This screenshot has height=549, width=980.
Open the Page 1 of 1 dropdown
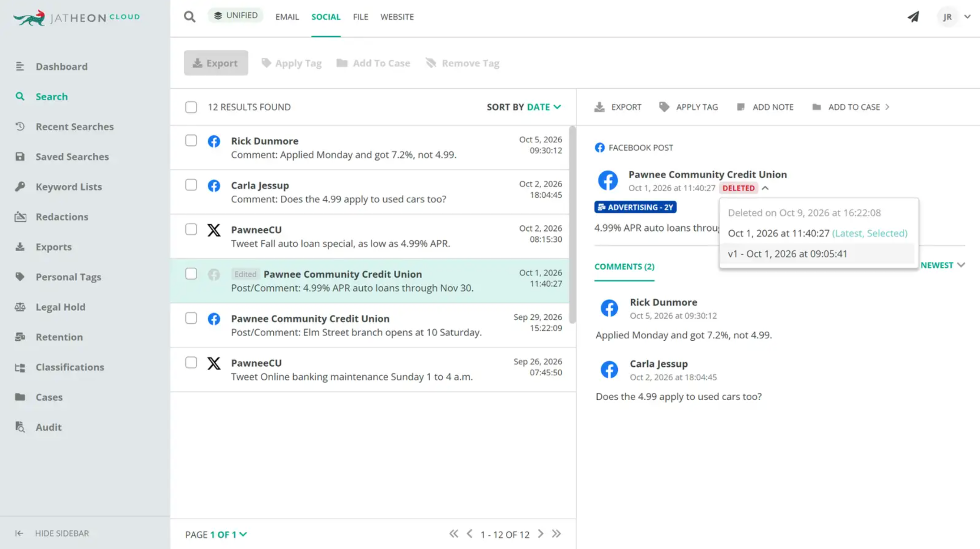click(216, 535)
